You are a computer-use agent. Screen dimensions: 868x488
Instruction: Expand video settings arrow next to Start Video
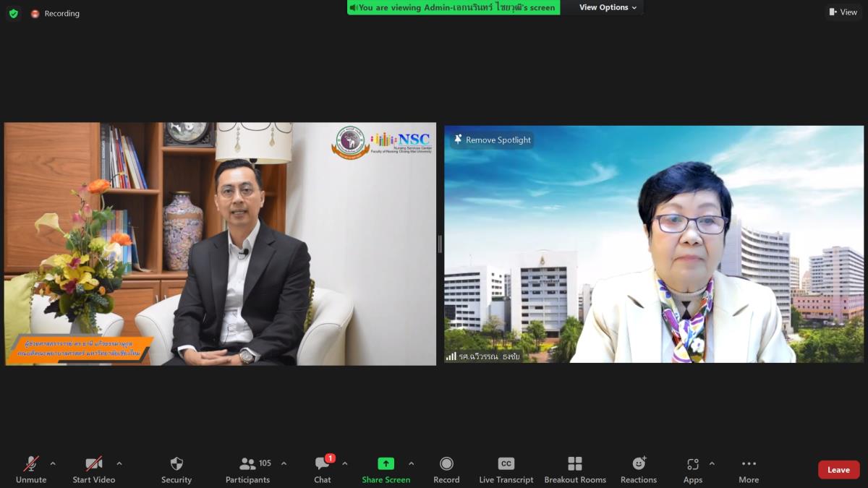pos(119,463)
